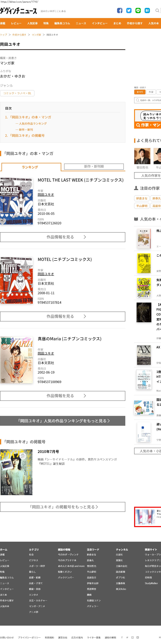Viewport: 161px width, 644px height.
Task: Click the マンガ家 breadcrumb link
Action: (x=37, y=35)
